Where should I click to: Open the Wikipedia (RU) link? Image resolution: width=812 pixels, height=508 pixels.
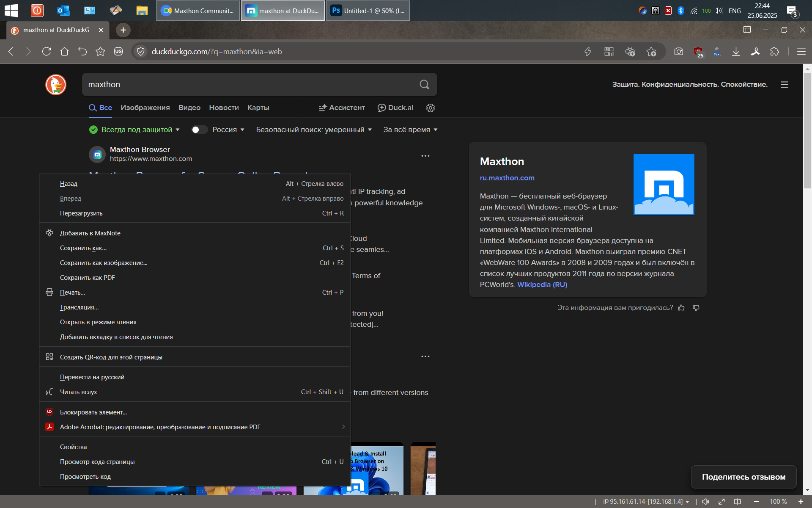coord(542,285)
